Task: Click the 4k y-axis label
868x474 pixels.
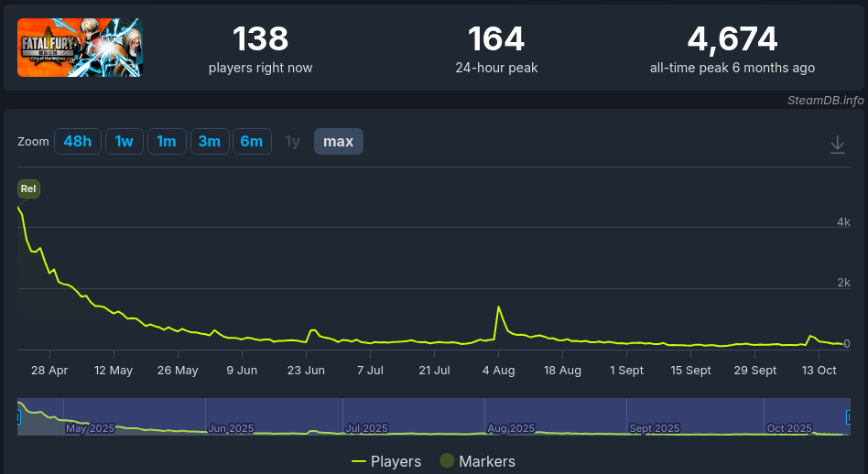Action: click(x=843, y=222)
